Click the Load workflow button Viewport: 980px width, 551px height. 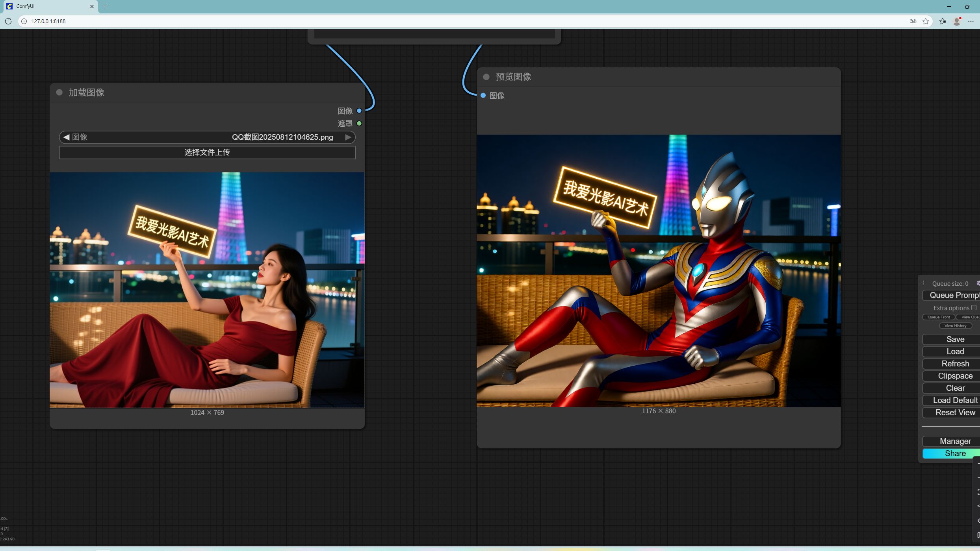(951, 352)
